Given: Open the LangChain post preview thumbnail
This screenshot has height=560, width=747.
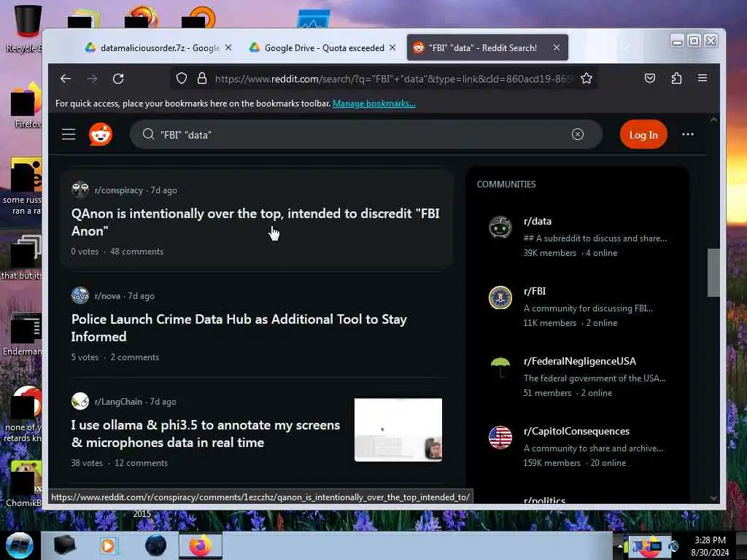Looking at the screenshot, I should pyautogui.click(x=398, y=429).
